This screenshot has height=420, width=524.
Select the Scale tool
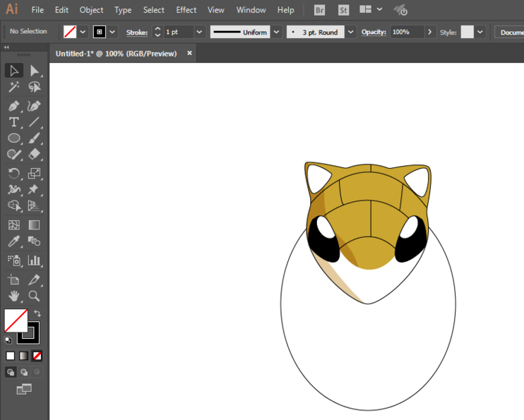point(34,174)
